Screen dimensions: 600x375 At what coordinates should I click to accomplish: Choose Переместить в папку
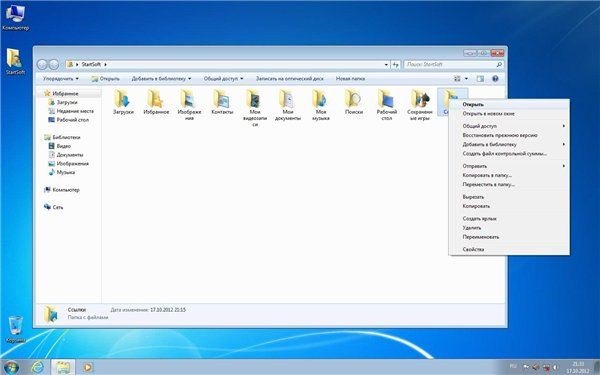[509, 184]
